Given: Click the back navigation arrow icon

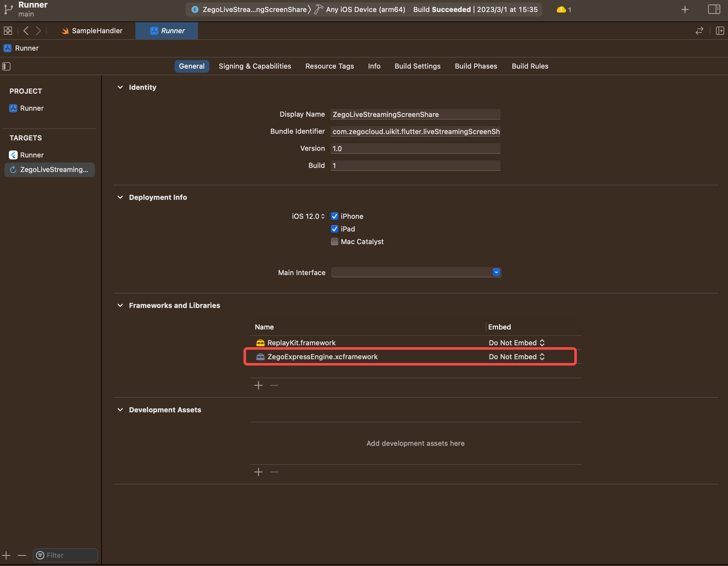Looking at the screenshot, I should (x=27, y=31).
